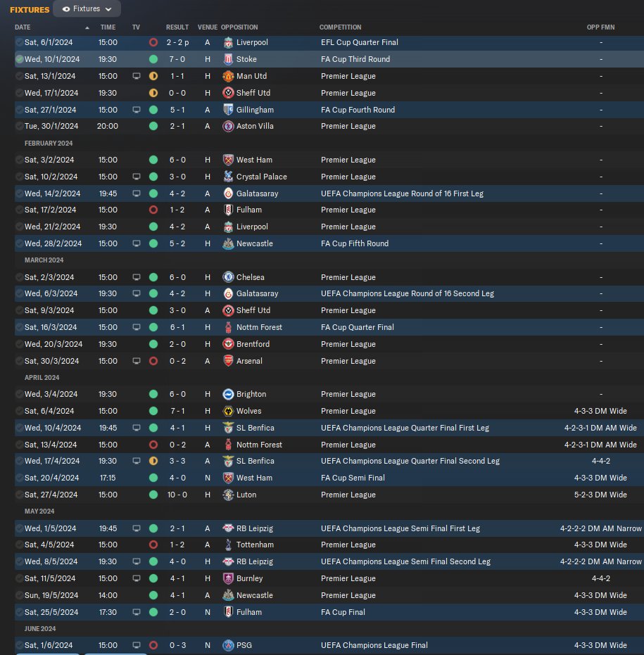The image size is (644, 655).
Task: Click the Arsenal club badge
Action: pos(228,361)
